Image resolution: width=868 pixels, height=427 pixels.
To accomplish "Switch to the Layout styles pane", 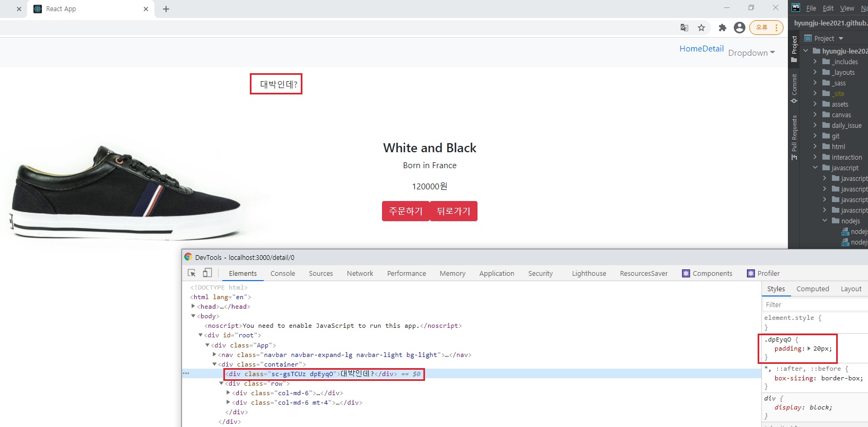I will pyautogui.click(x=851, y=289).
